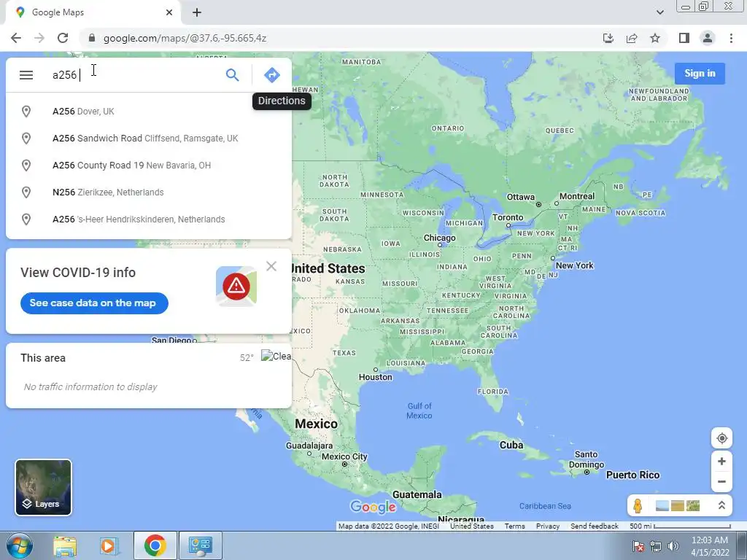Select suggestion A256 Sandwich Road Cliffsend
This screenshot has height=560, width=747.
pyautogui.click(x=149, y=139)
